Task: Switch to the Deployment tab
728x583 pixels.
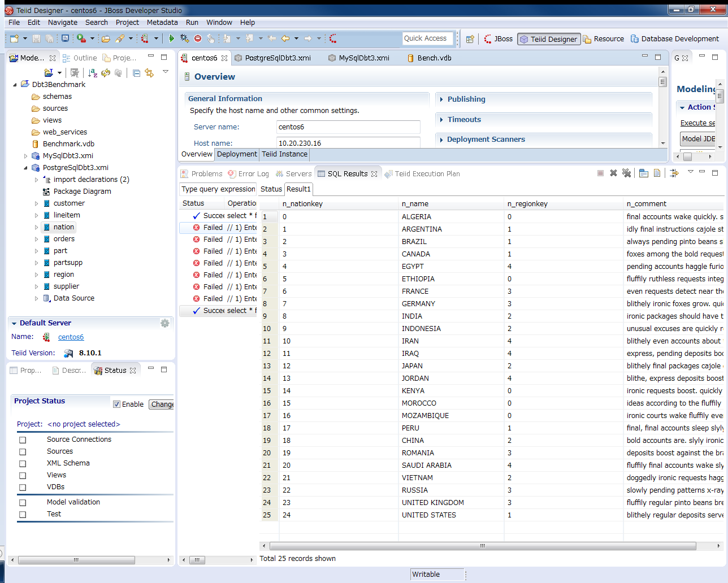Action: coord(237,154)
